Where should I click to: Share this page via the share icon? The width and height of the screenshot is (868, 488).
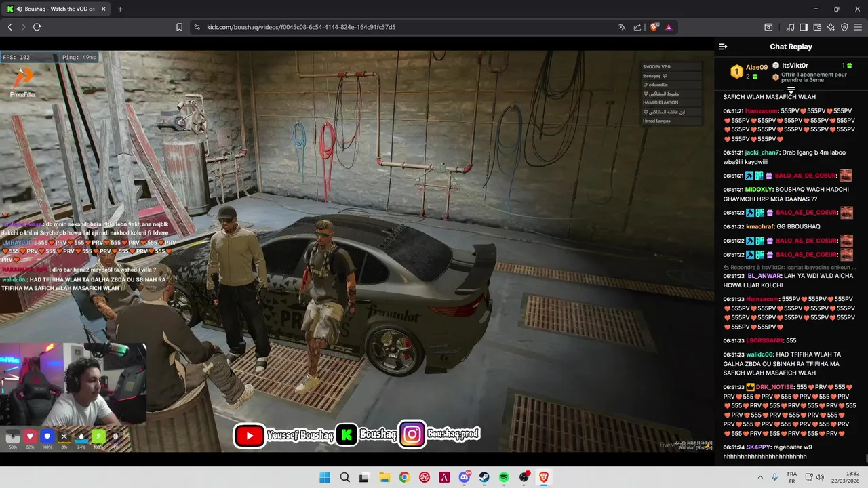637,27
